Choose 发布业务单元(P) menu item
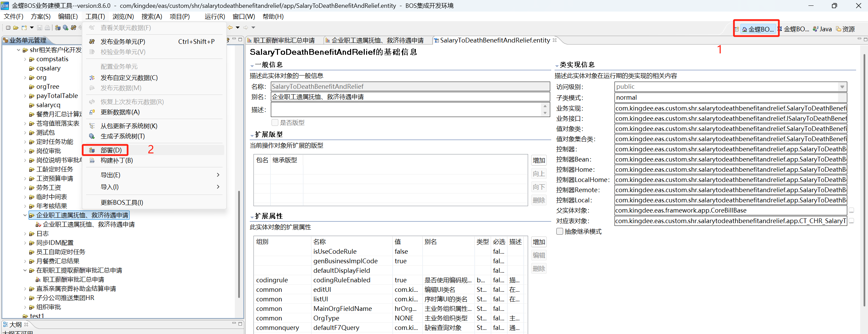This screenshot has width=868, height=334. coord(154,41)
